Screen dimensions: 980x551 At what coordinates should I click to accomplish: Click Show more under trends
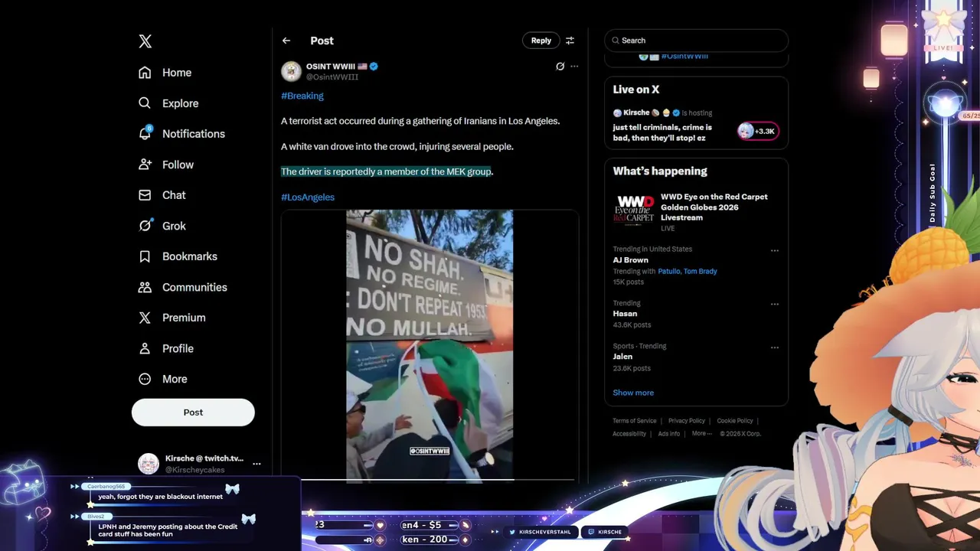633,393
